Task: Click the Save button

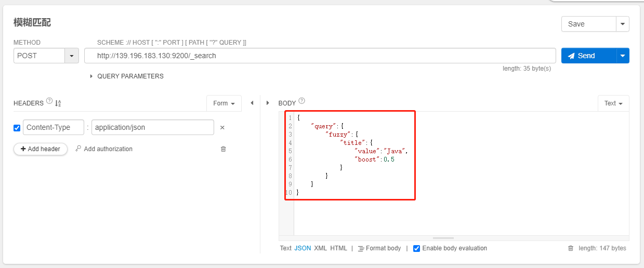Action: (588, 24)
